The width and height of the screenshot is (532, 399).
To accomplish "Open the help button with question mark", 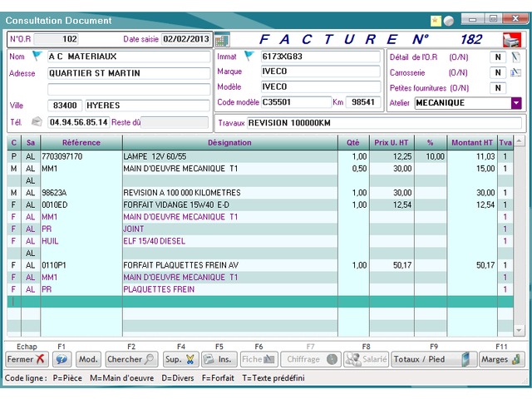I will [x=62, y=360].
